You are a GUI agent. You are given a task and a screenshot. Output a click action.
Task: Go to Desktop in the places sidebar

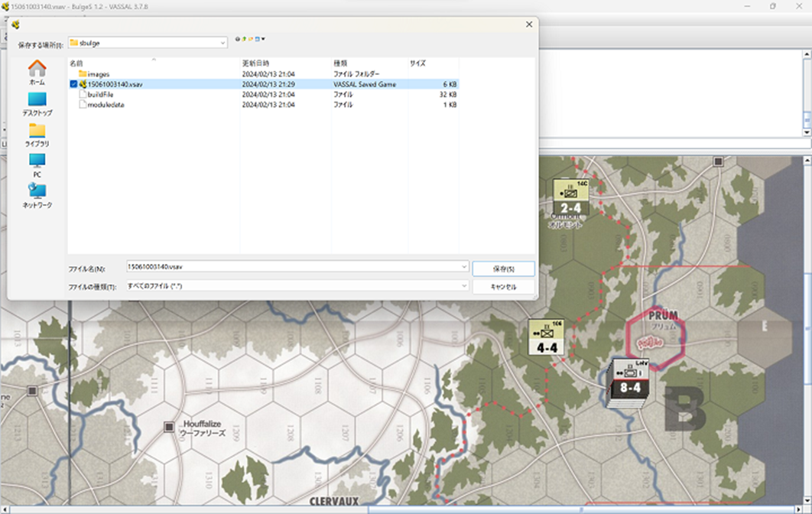pos(37,103)
